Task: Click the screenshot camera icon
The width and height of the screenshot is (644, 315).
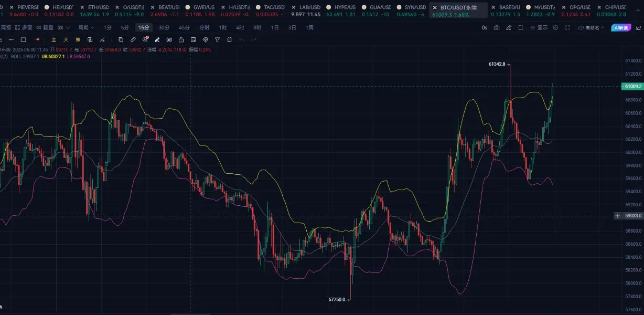Action: click(x=497, y=27)
